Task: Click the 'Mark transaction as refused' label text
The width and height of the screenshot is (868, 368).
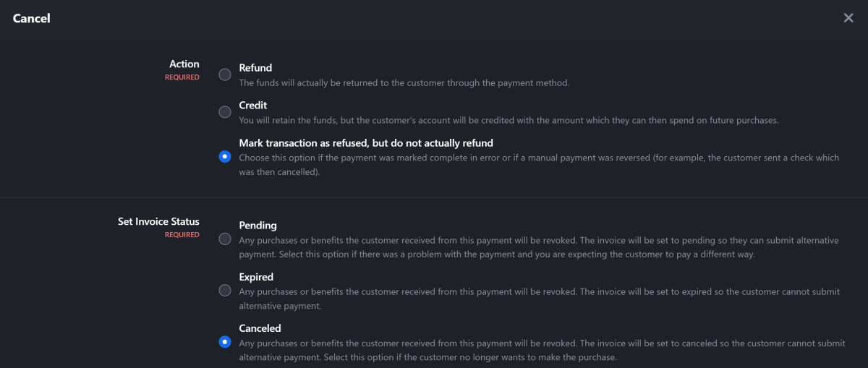Action: click(x=366, y=143)
